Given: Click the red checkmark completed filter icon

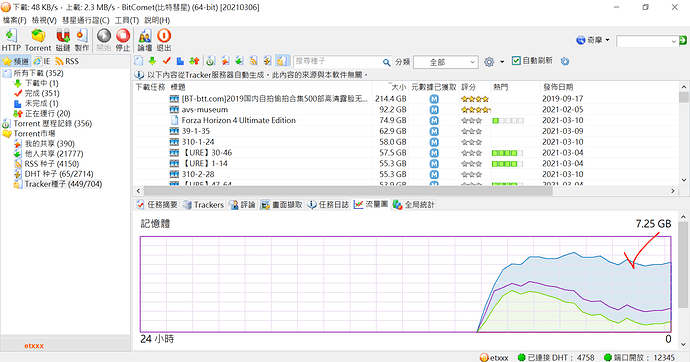Looking at the screenshot, I should coord(166,61).
